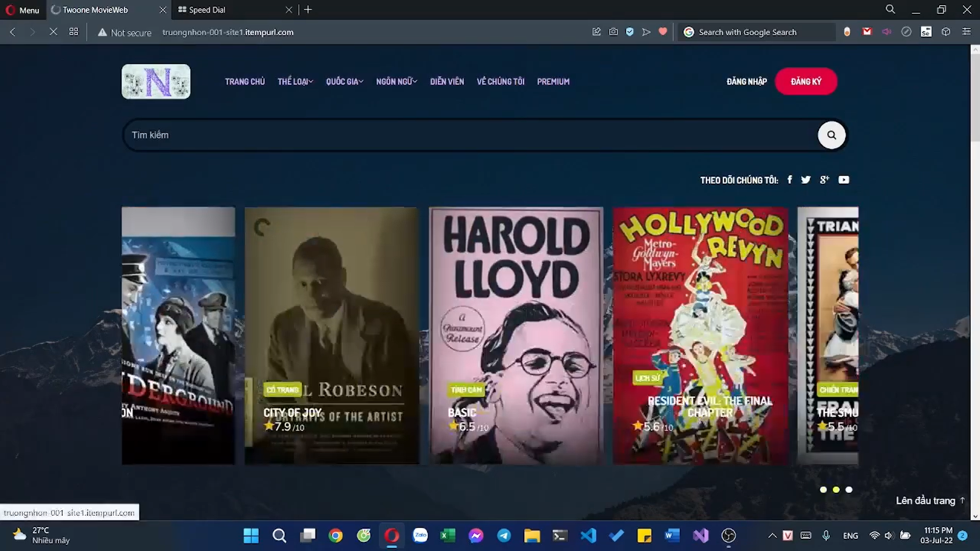Click the Tìm kiếm search input field
The height and width of the screenshot is (551, 980).
(470, 135)
